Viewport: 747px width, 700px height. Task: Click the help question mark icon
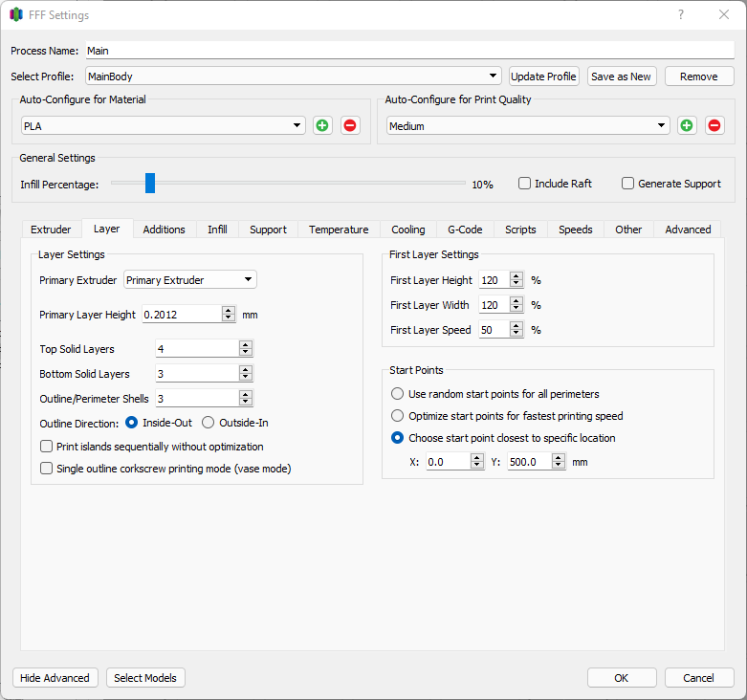(x=681, y=14)
